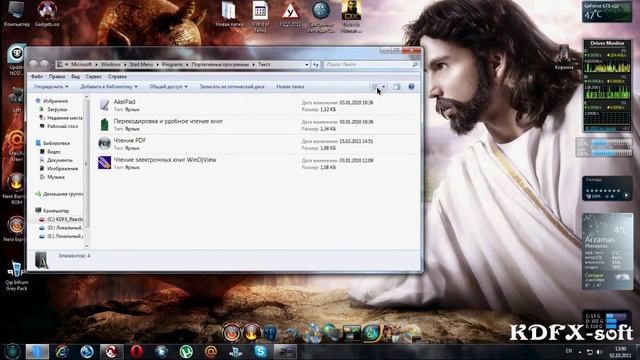This screenshot has width=640, height=360.
Task: Select the green book recoding shortcut icon
Action: pos(104,124)
